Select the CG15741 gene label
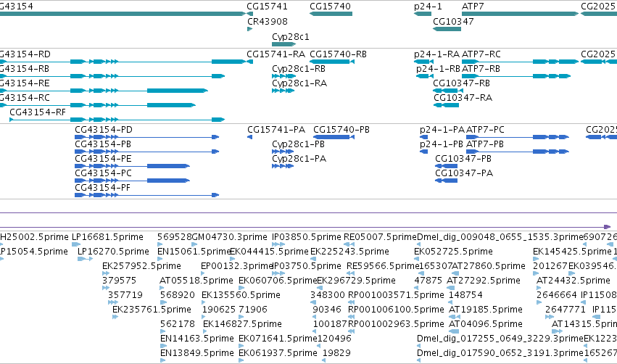 (268, 7)
